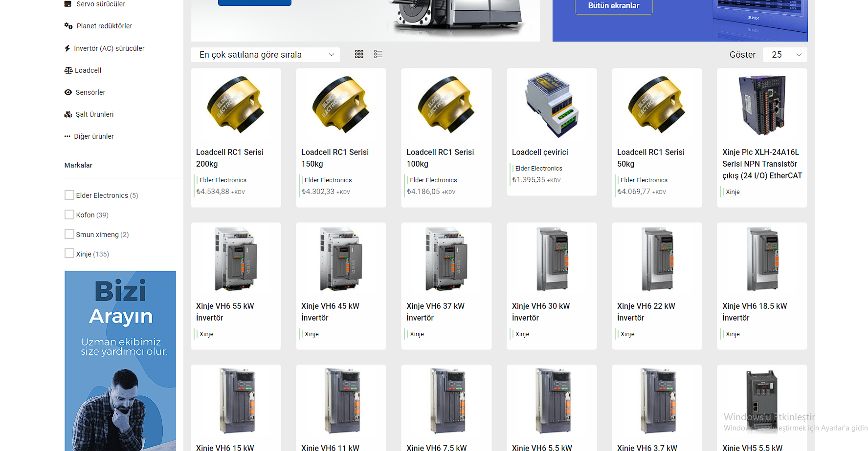Switch to grid view layout
Image resolution: width=868 pixels, height=451 pixels.
[x=359, y=54]
